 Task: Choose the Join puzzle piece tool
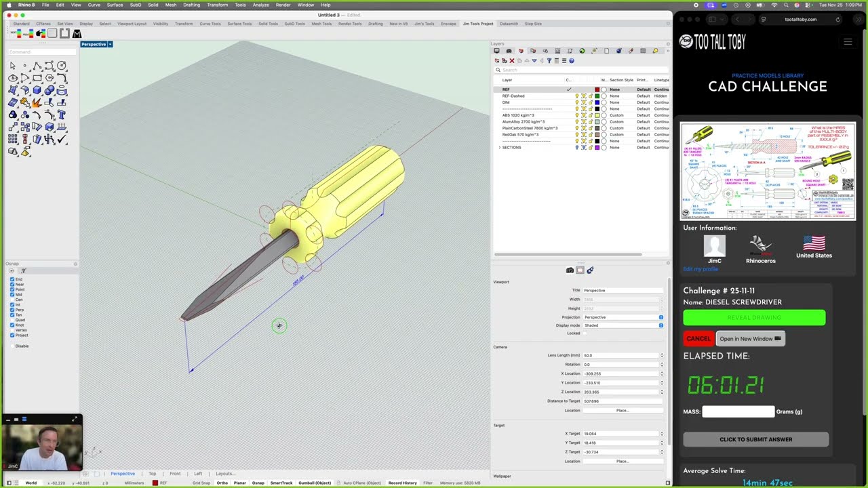[25, 103]
